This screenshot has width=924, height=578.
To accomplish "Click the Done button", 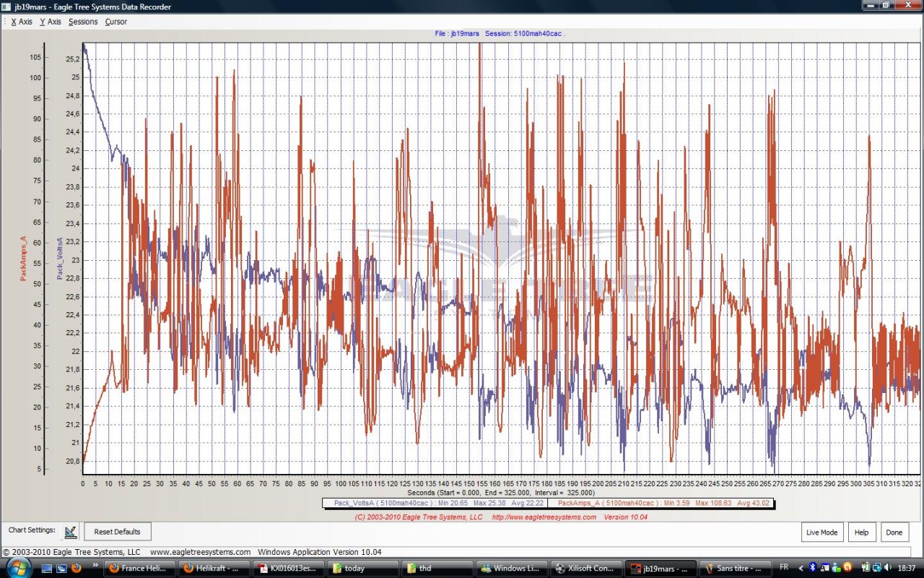I will (x=894, y=532).
